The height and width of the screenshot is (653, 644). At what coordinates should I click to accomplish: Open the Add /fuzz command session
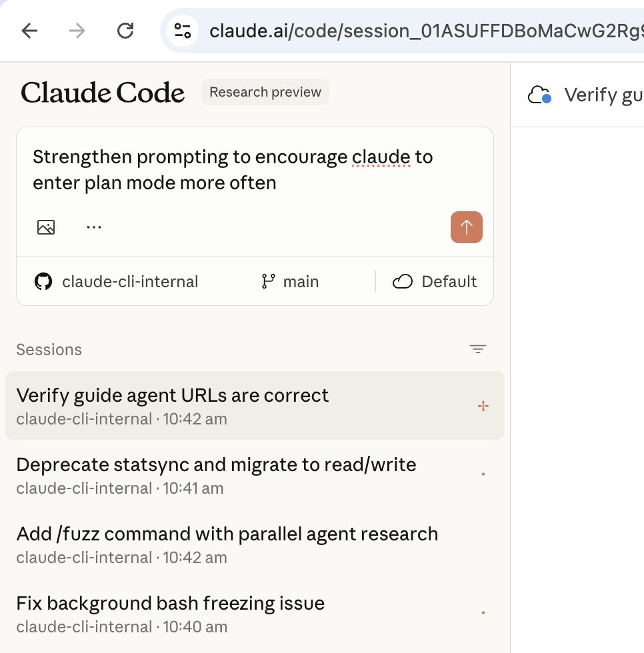(227, 534)
